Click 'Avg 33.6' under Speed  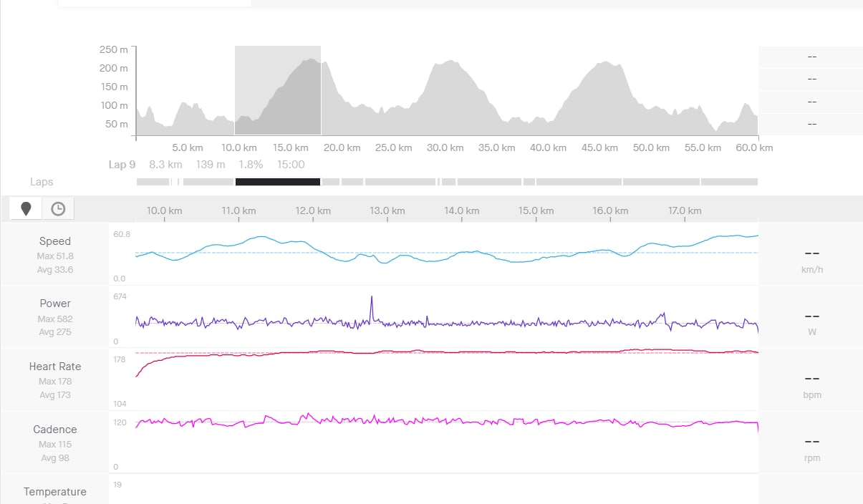55,270
